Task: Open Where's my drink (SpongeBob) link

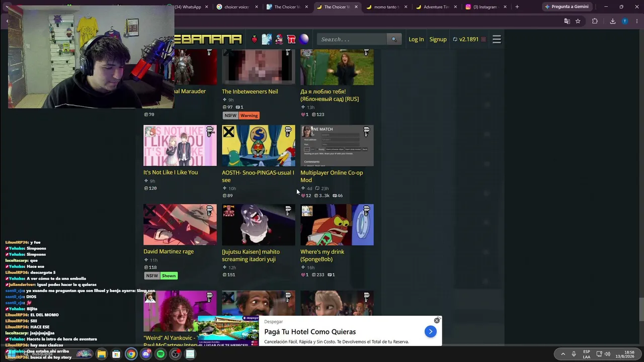Action: point(322,255)
